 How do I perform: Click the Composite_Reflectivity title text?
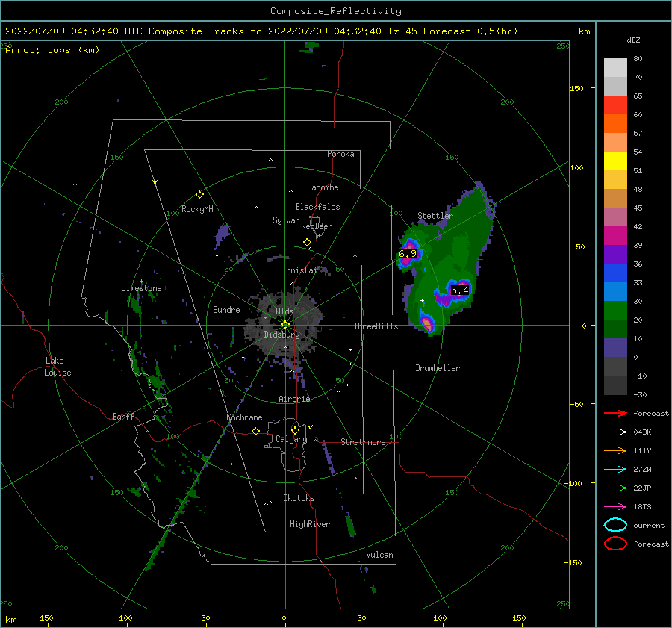335,11
